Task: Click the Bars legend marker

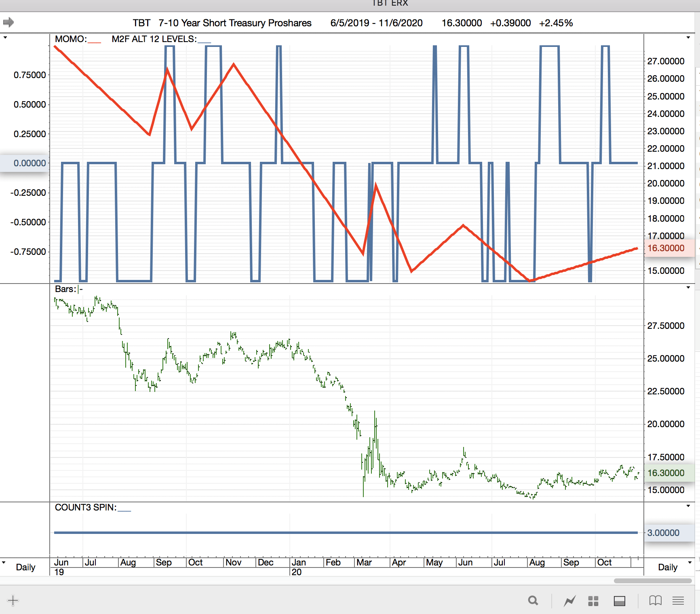Action: tap(80, 289)
